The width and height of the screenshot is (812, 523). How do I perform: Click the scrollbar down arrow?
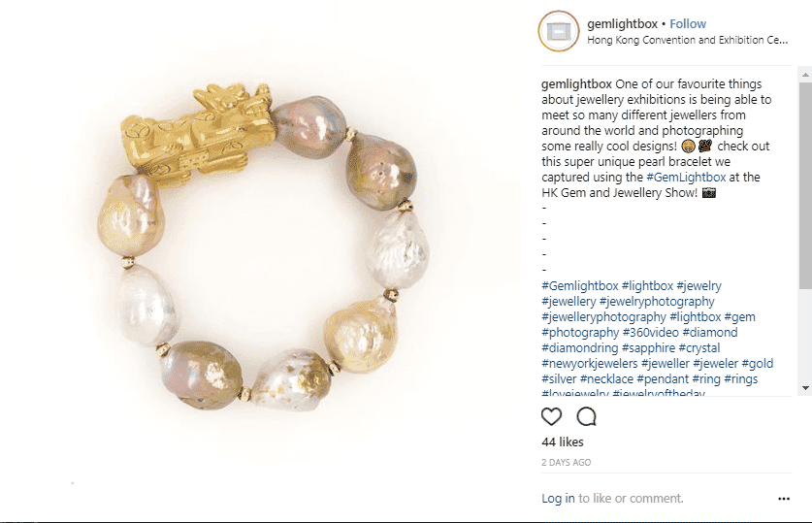(805, 388)
